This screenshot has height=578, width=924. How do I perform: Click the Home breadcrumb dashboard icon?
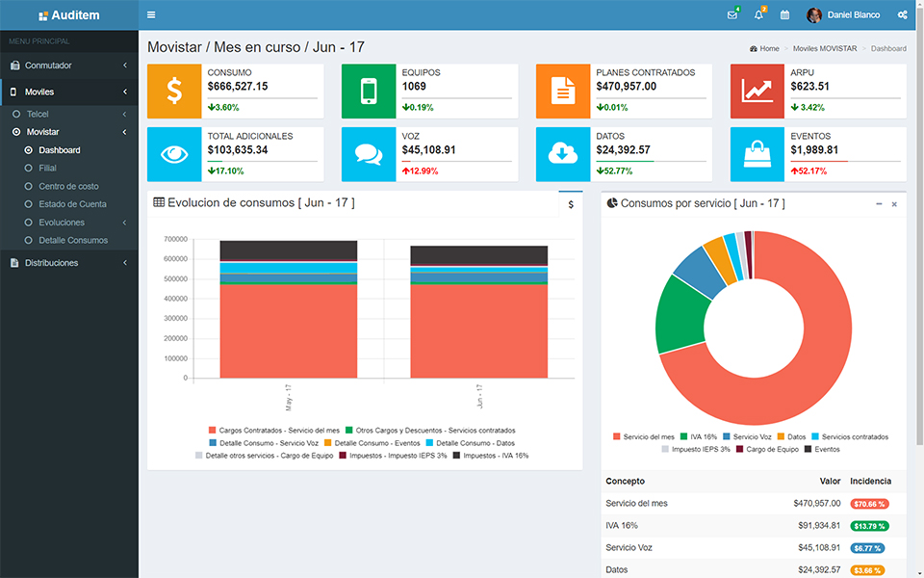pos(753,49)
